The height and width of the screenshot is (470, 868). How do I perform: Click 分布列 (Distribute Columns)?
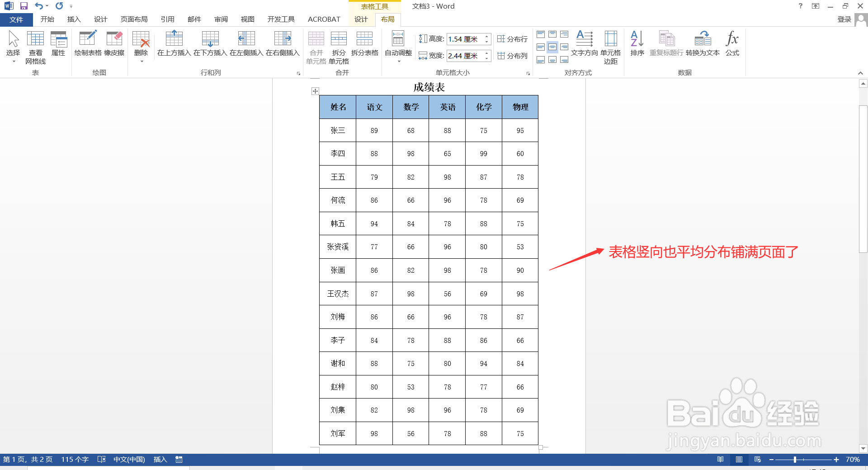tap(512, 56)
